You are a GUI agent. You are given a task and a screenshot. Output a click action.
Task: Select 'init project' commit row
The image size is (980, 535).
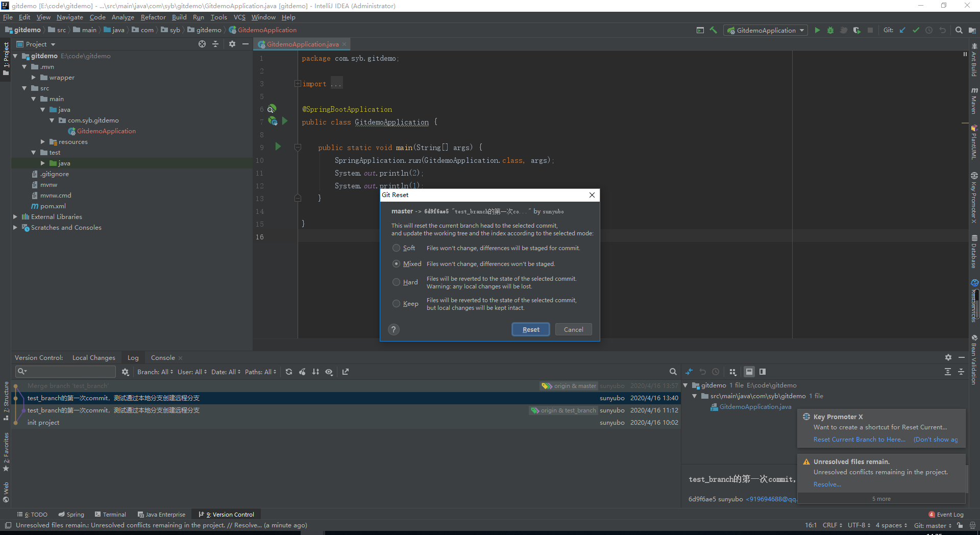click(347, 423)
